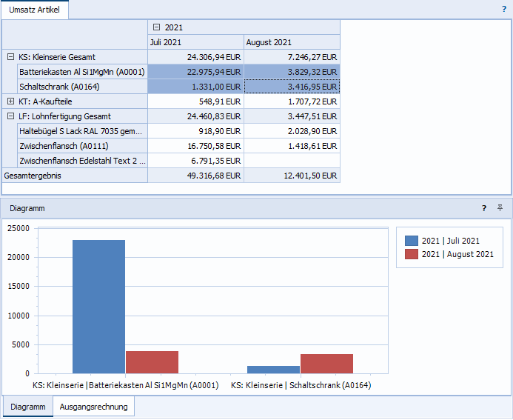The height and width of the screenshot is (420, 513).
Task: Expand the KT: A-Kaufteile row
Action: coord(10,101)
